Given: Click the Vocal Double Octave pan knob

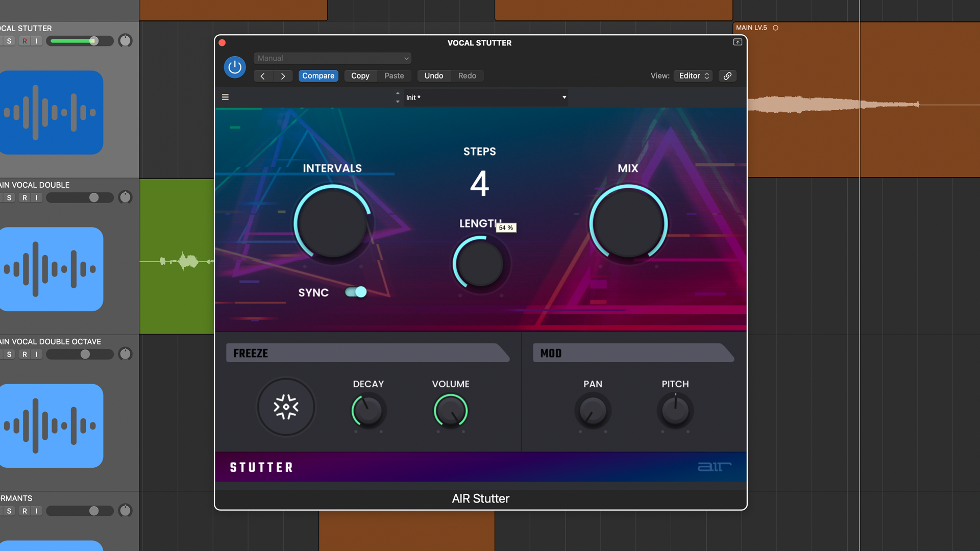Looking at the screenshot, I should coord(125,354).
